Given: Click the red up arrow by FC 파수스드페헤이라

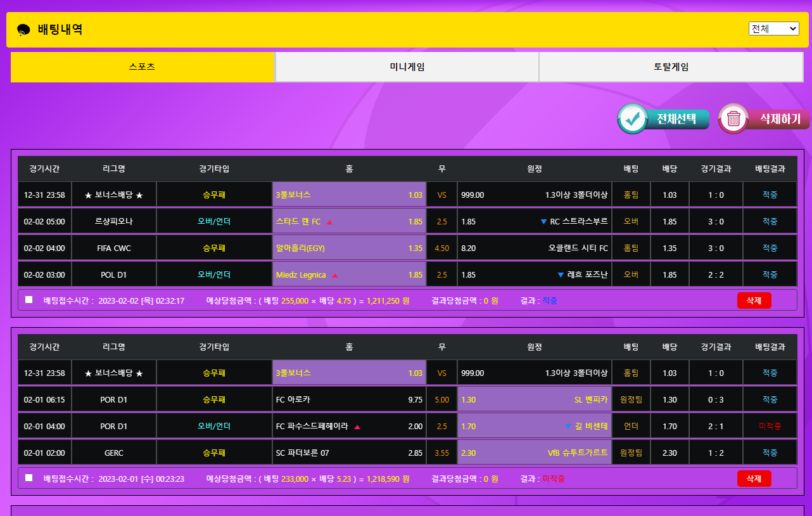Looking at the screenshot, I should (357, 427).
